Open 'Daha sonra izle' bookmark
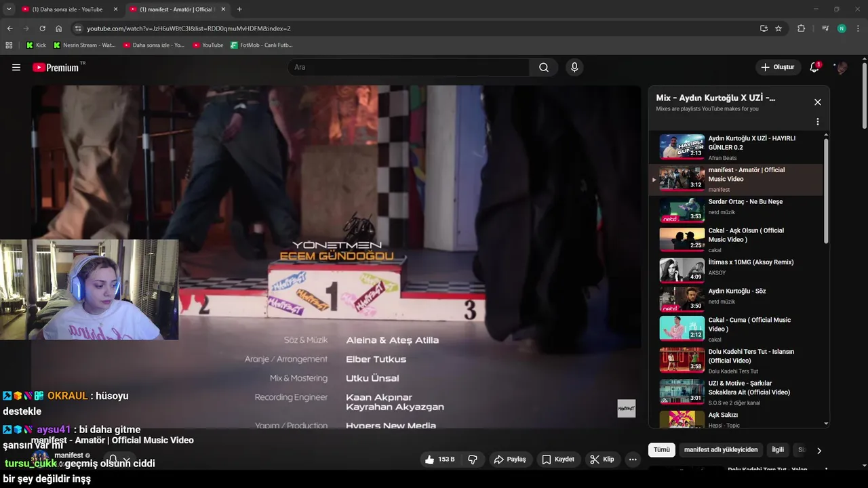The height and width of the screenshot is (488, 868). point(153,45)
